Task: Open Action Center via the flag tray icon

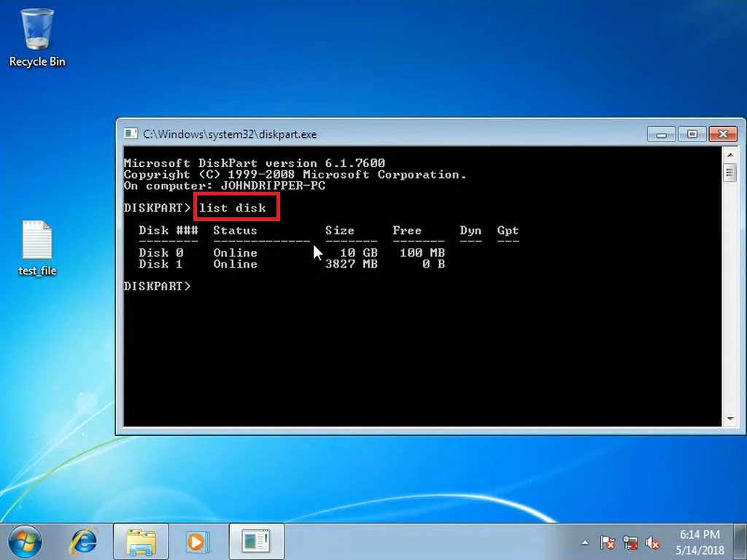Action: (x=608, y=542)
